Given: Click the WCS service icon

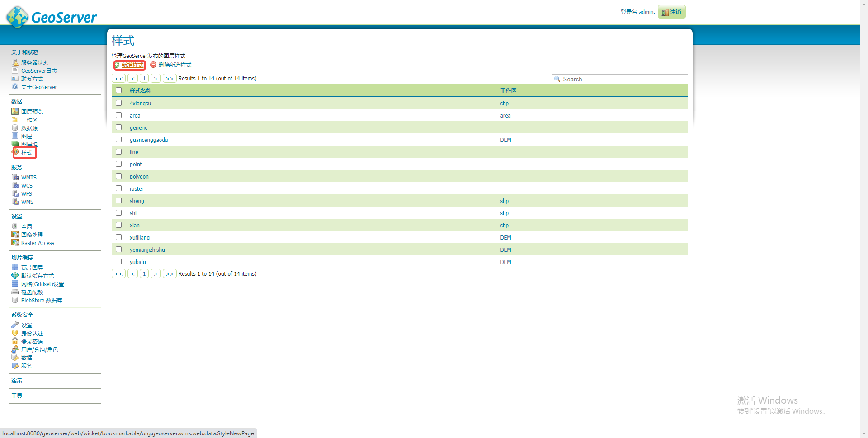Looking at the screenshot, I should 15,185.
